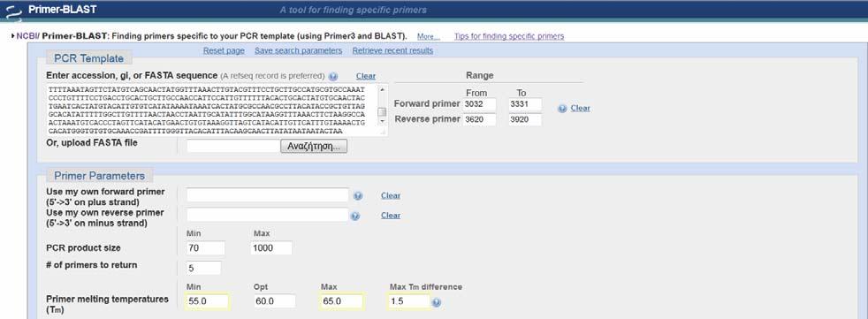Focus the own forward primer input
868x319 pixels.
(267, 195)
